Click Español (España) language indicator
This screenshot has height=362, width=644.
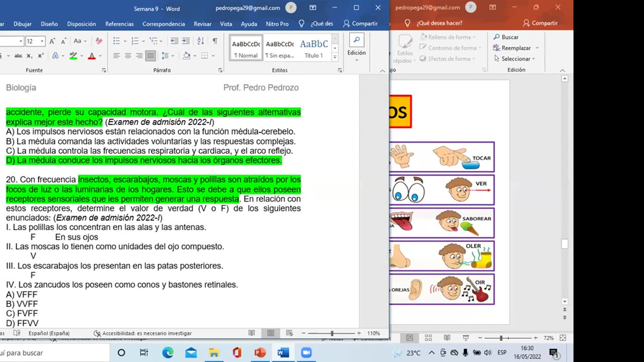49,333
